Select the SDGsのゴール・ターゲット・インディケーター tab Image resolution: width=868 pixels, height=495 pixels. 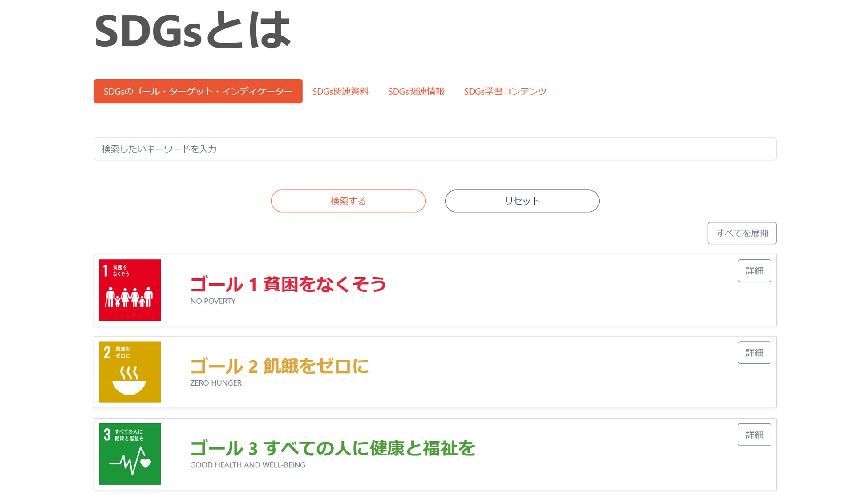(x=198, y=91)
